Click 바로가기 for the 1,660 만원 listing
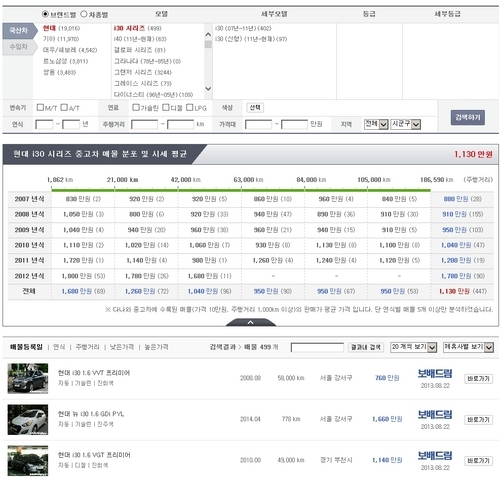The height and width of the screenshot is (477, 500). tap(478, 420)
